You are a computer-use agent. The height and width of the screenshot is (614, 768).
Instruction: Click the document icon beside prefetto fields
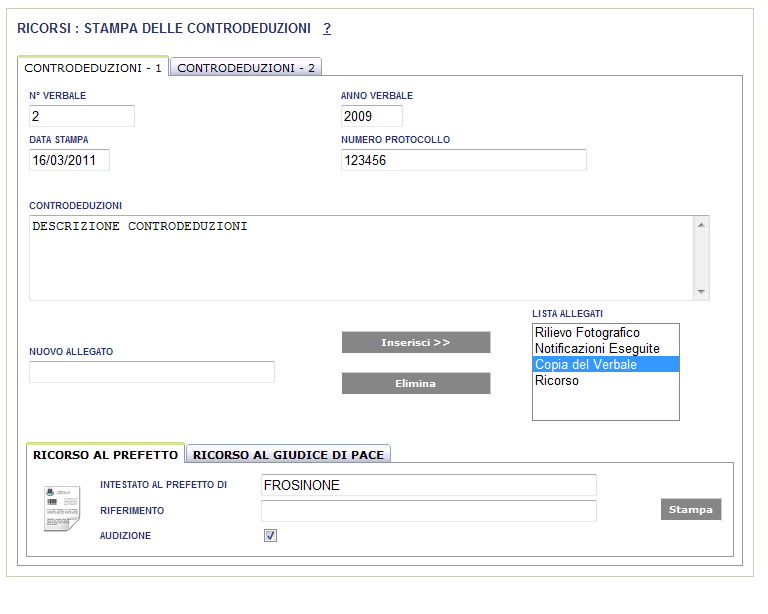61,508
